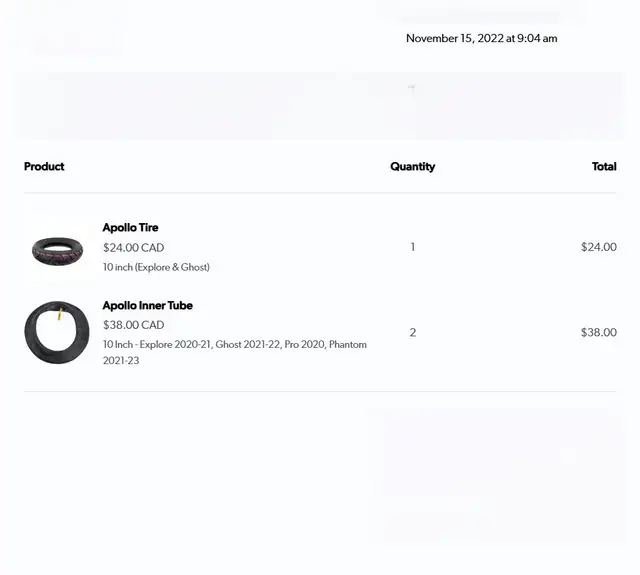Click the Apollo Tire product thumbnail
This screenshot has height=575, width=640.
[x=58, y=251]
